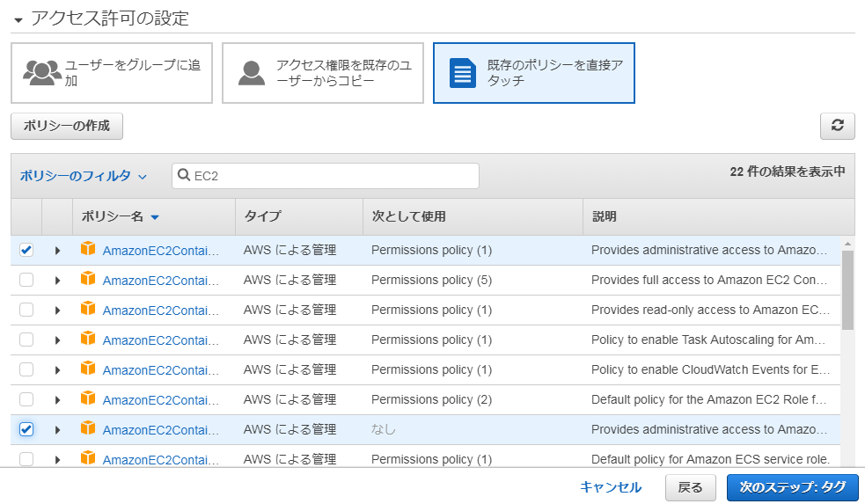
Task: Open AmazonEC2Contai... link in CloudWatch Events row
Action: 160,370
